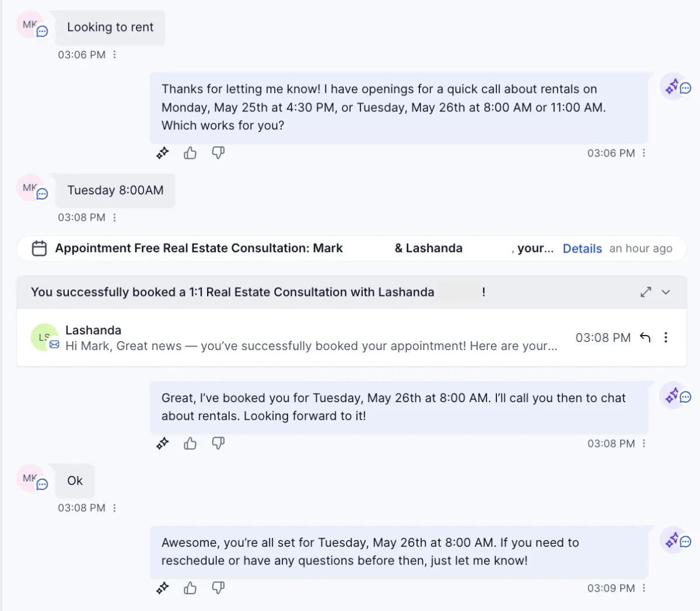Click sparkle icon under 'Awesome' message
This screenshot has width=700, height=611.
[162, 588]
